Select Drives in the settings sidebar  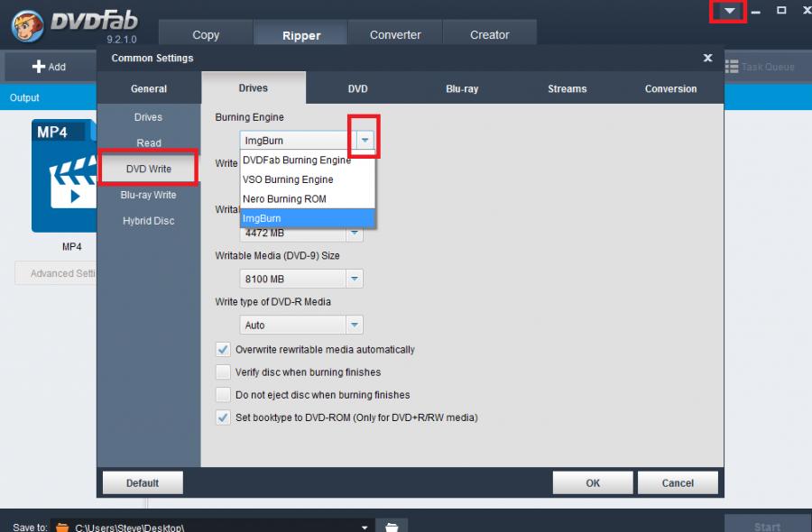149,117
